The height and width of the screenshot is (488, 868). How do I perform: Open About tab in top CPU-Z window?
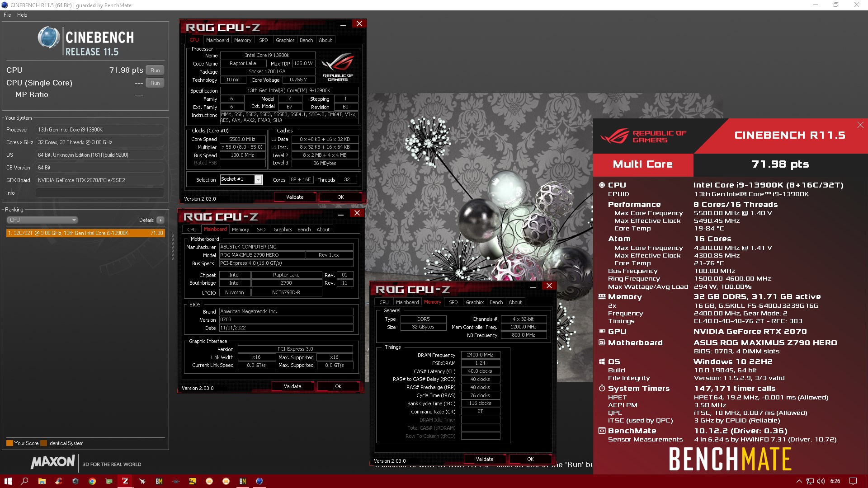(325, 40)
